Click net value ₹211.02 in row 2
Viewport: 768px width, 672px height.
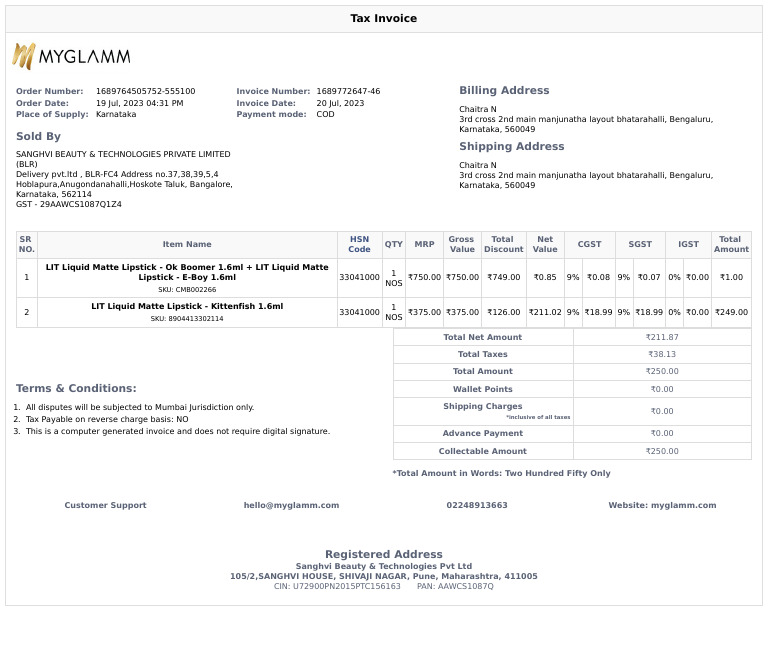pyautogui.click(x=545, y=312)
